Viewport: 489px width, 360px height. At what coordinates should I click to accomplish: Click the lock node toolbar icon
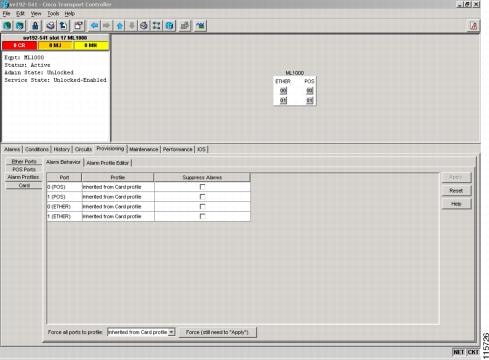tap(35, 26)
